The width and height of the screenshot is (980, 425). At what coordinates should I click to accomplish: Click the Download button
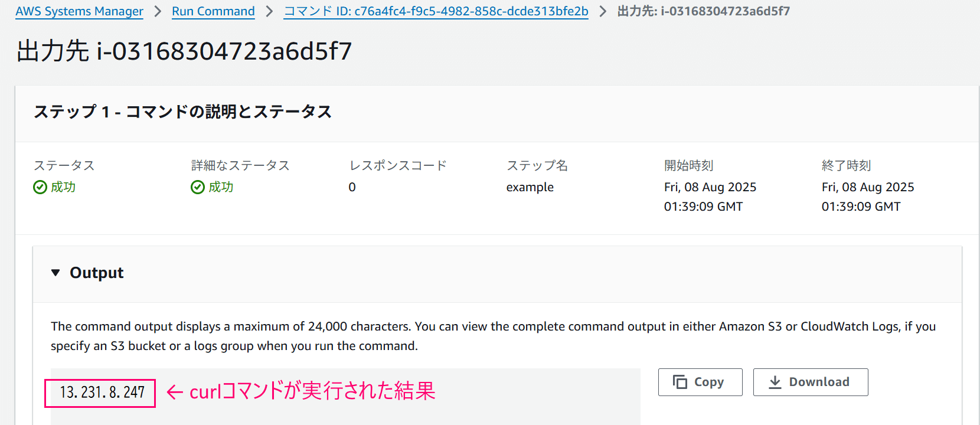click(811, 382)
